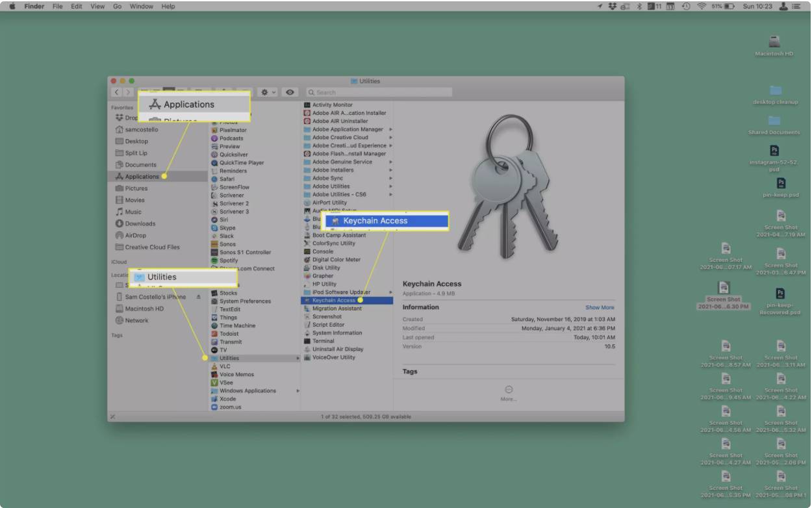Viewport: 812px width, 508px height.
Task: Select Downloads in the Finder sidebar
Action: tap(140, 223)
